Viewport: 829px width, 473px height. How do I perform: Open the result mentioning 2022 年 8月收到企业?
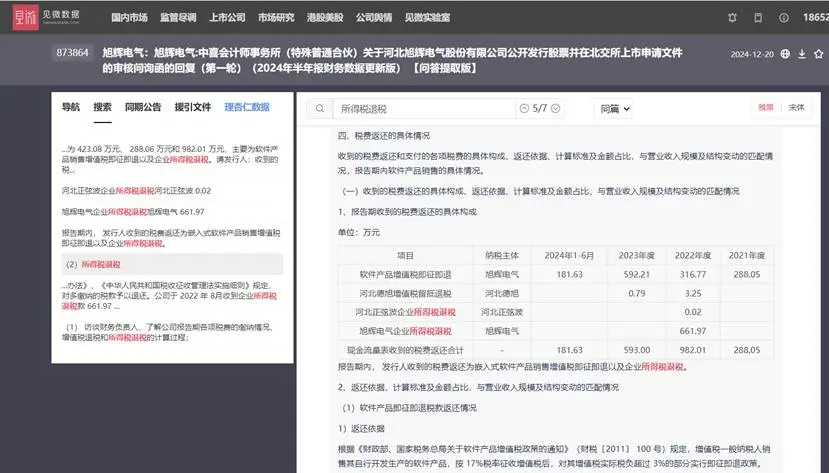(169, 295)
